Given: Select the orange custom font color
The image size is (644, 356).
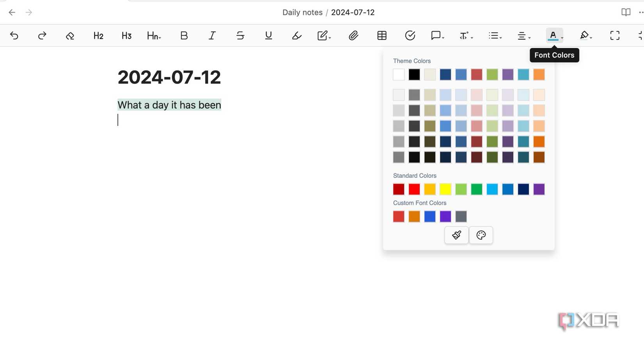Looking at the screenshot, I should coord(414,216).
